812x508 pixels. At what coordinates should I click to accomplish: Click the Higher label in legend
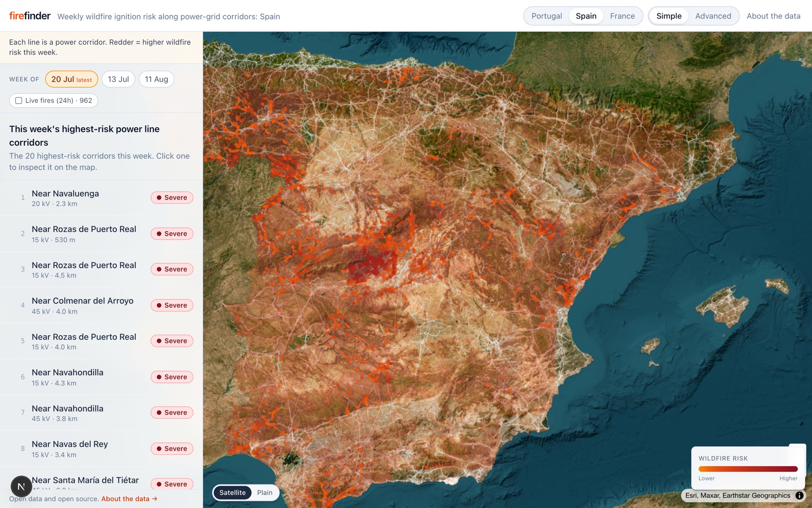coord(789,479)
